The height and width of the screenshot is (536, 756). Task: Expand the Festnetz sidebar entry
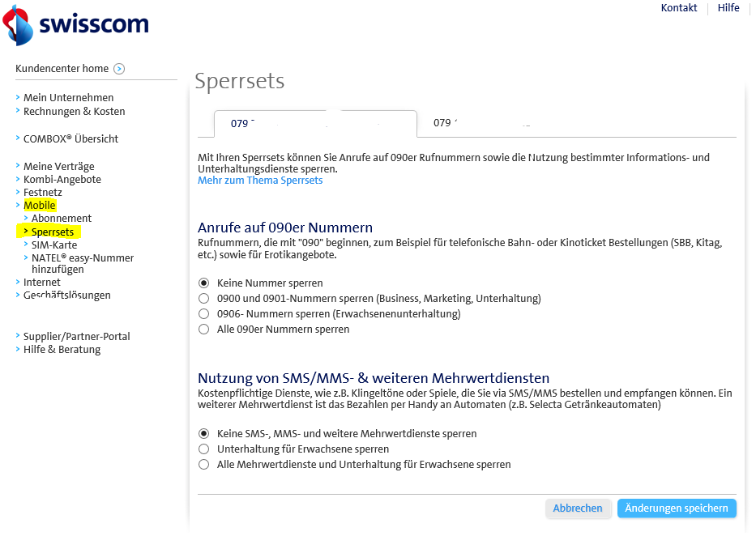point(42,193)
